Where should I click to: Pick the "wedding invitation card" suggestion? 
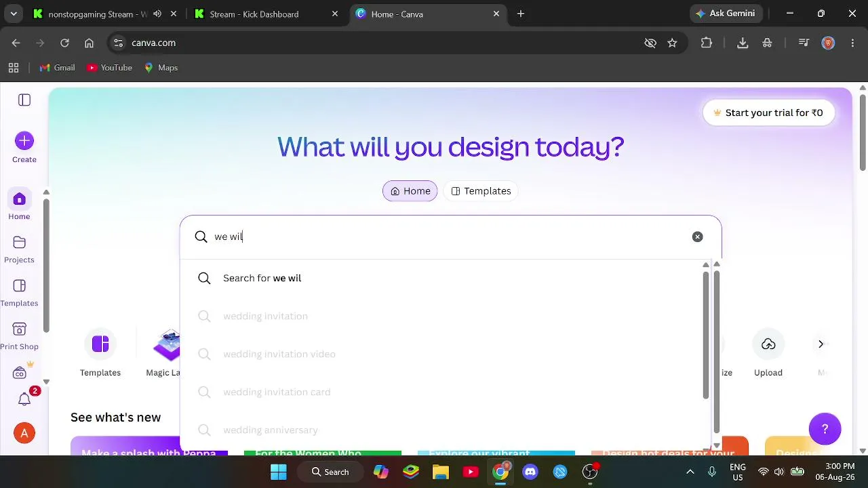[444, 392]
